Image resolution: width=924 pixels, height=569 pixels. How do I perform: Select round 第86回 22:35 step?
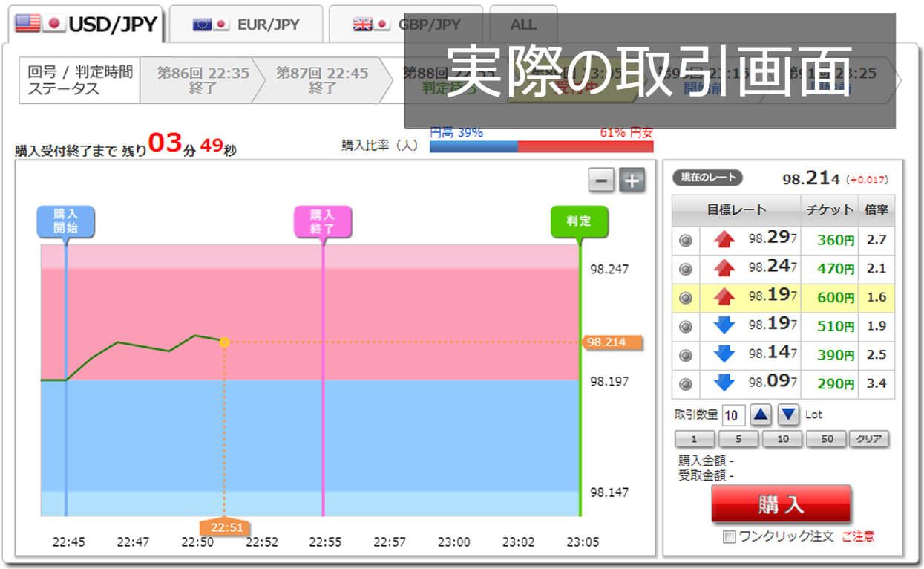tap(201, 80)
